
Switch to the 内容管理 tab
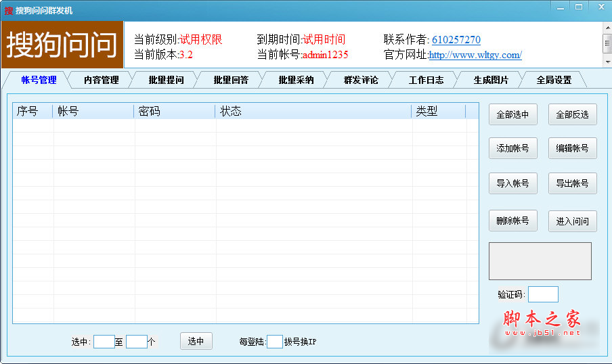point(101,80)
